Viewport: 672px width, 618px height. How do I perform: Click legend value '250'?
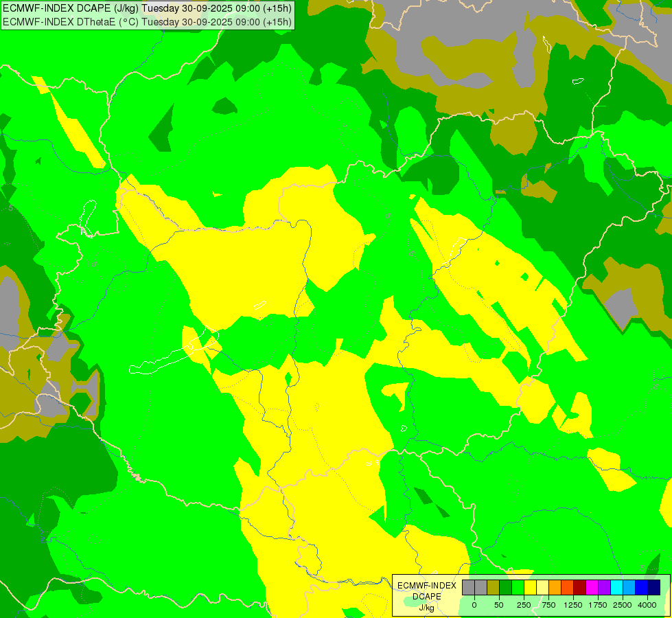[x=524, y=605]
